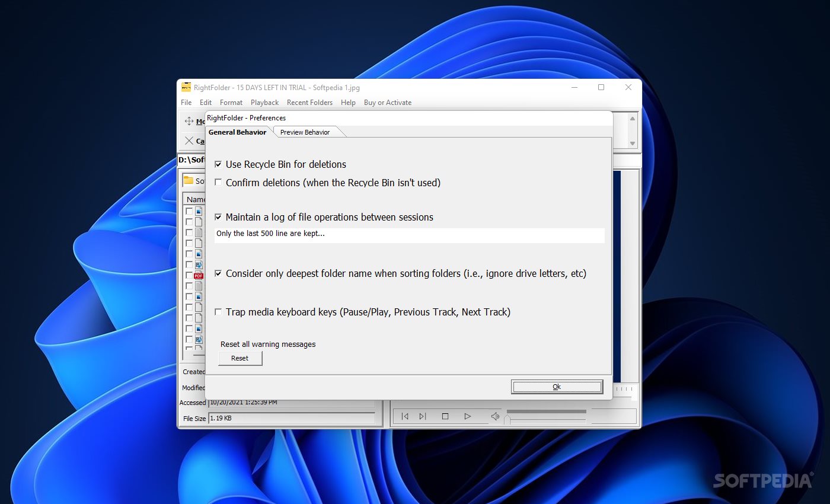Click the D:\ path text in main window
Viewport: 830px width, 504px height.
191,160
